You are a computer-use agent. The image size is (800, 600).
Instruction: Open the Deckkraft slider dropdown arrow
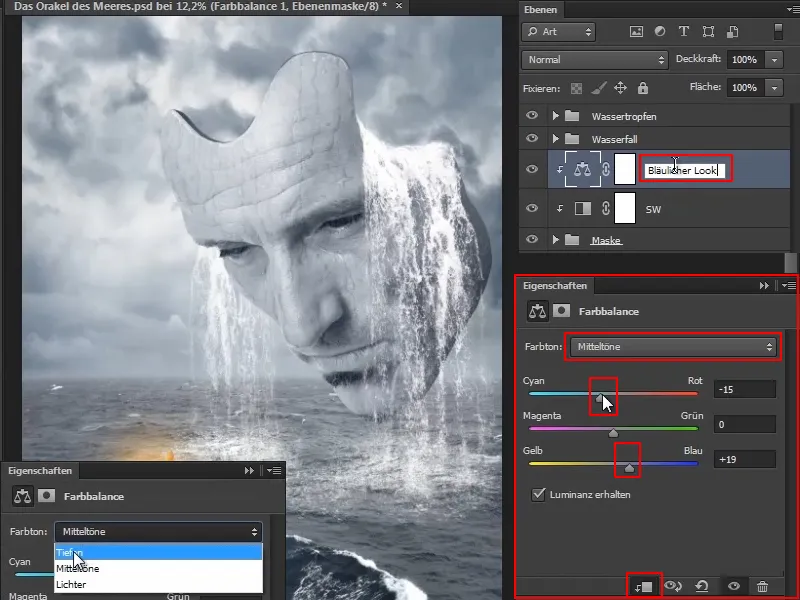click(x=774, y=60)
